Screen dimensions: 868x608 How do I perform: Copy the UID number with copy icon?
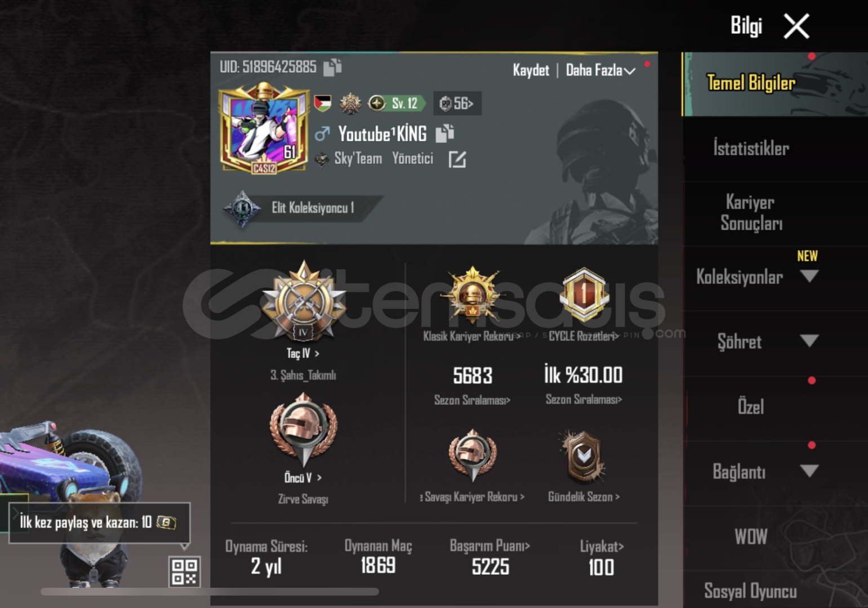coord(332,67)
